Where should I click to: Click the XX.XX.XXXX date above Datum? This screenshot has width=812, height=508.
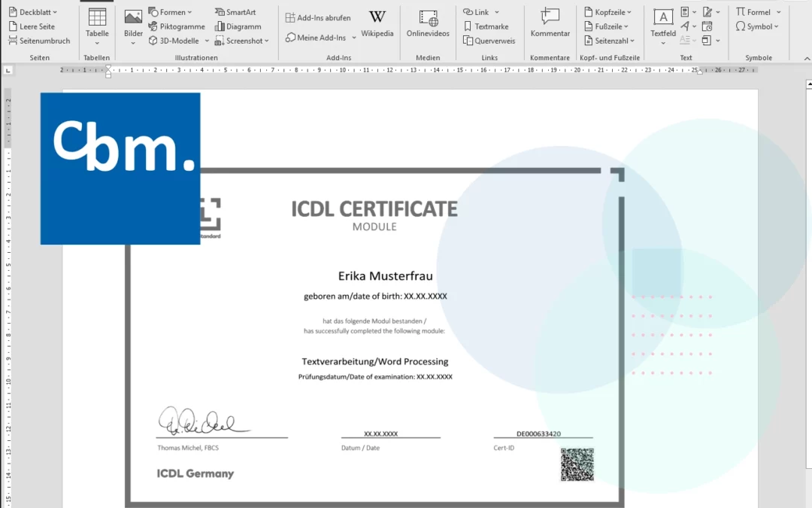(380, 434)
